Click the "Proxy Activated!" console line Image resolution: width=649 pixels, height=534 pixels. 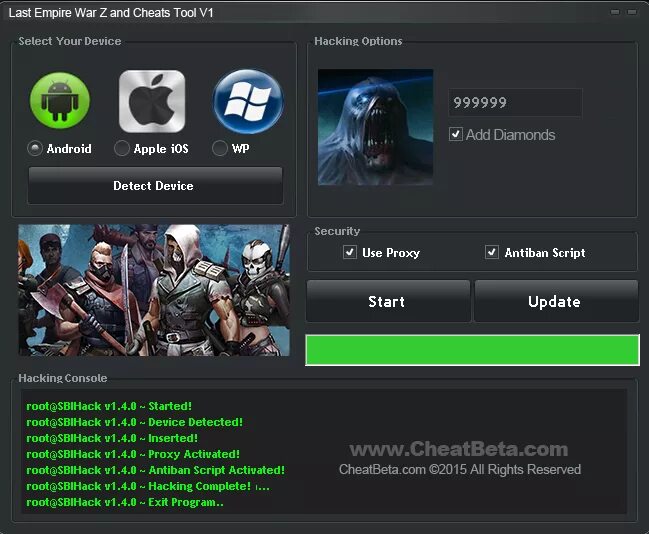(x=133, y=454)
